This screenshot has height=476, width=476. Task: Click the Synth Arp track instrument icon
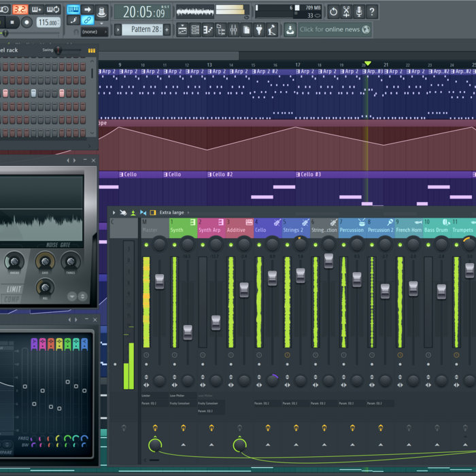[221, 222]
